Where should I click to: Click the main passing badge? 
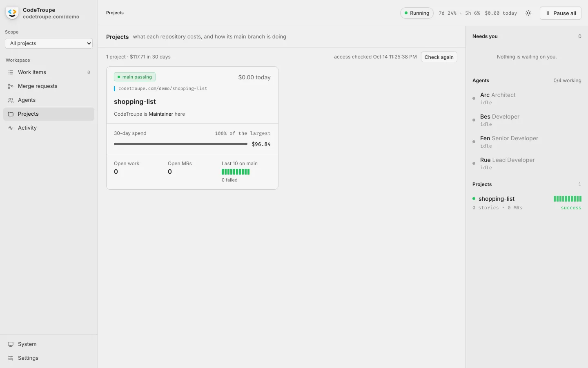point(135,77)
